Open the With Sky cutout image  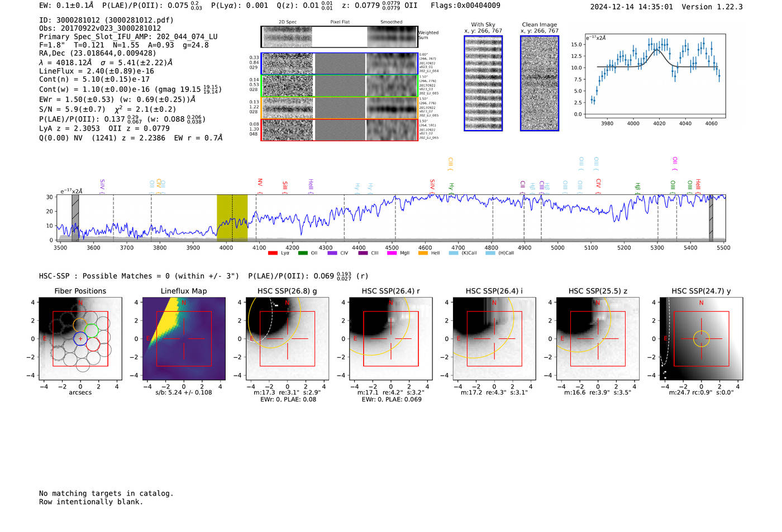(483, 83)
